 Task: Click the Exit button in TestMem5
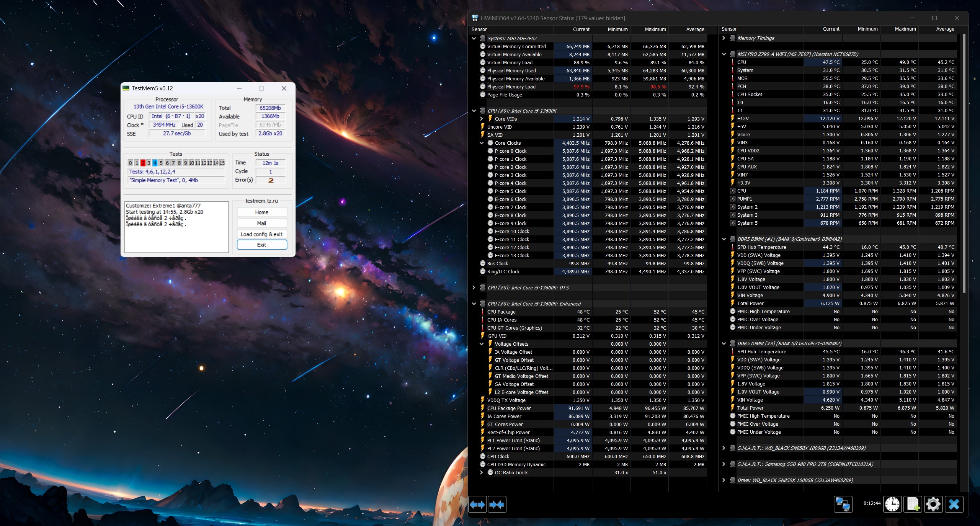262,245
